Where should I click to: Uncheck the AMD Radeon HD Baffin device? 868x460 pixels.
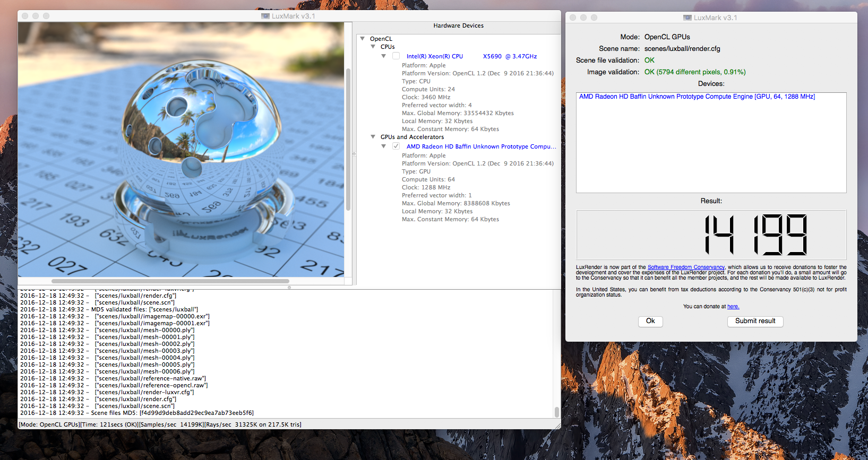tap(396, 146)
